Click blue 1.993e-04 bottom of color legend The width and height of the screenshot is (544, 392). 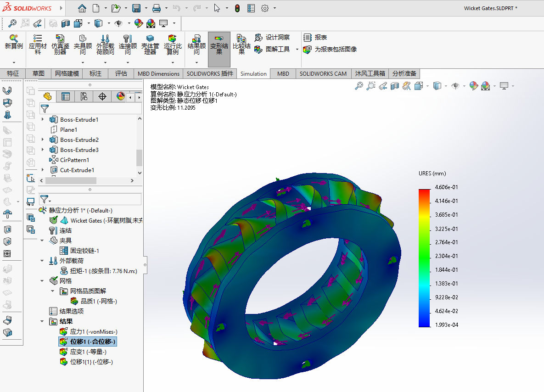[x=446, y=325]
